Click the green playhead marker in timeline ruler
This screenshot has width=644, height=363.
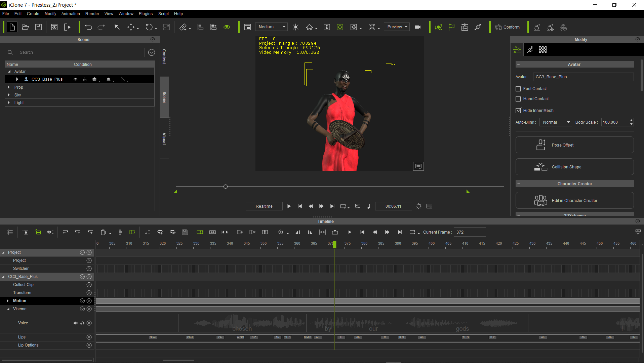click(334, 245)
